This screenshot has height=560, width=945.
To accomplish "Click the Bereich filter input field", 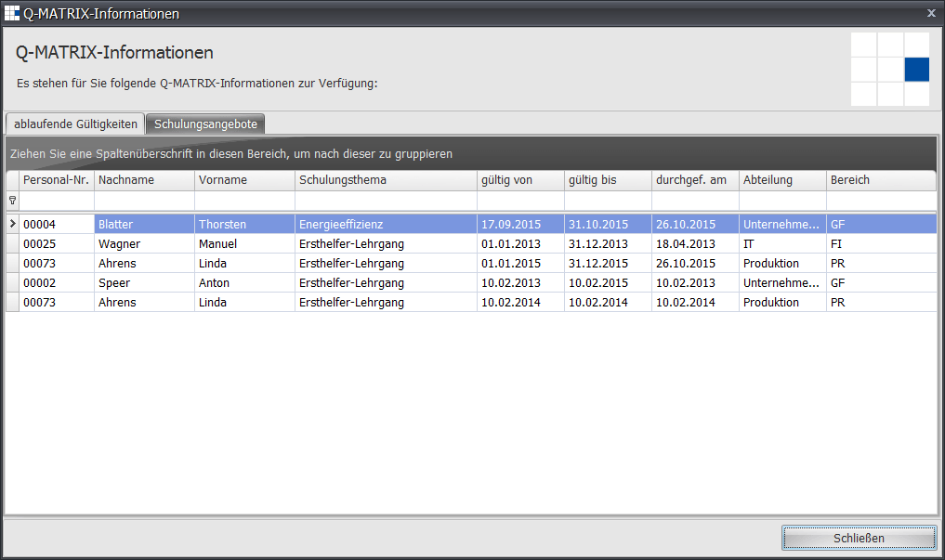I will point(880,201).
